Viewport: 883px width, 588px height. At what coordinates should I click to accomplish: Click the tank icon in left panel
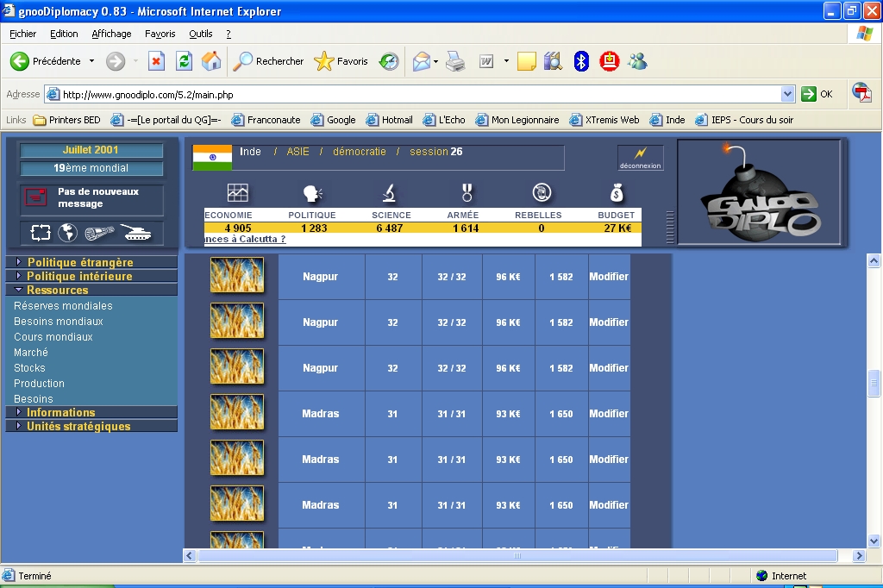[x=136, y=232]
